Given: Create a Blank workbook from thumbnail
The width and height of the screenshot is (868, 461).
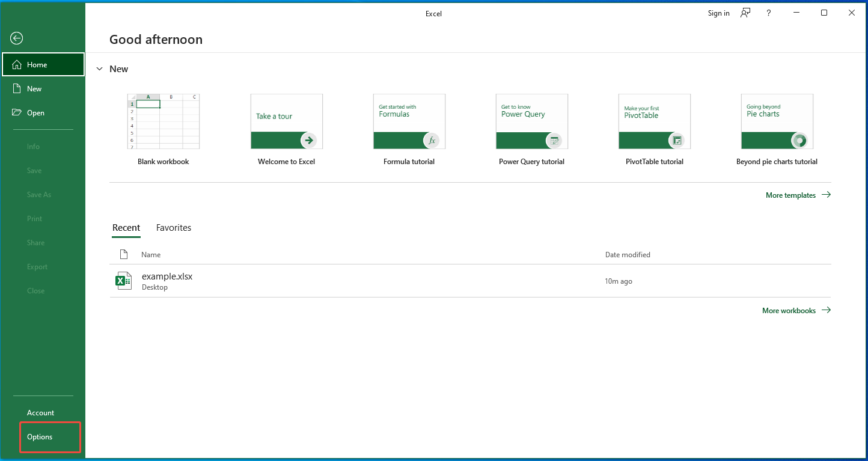Looking at the screenshot, I should click(164, 121).
